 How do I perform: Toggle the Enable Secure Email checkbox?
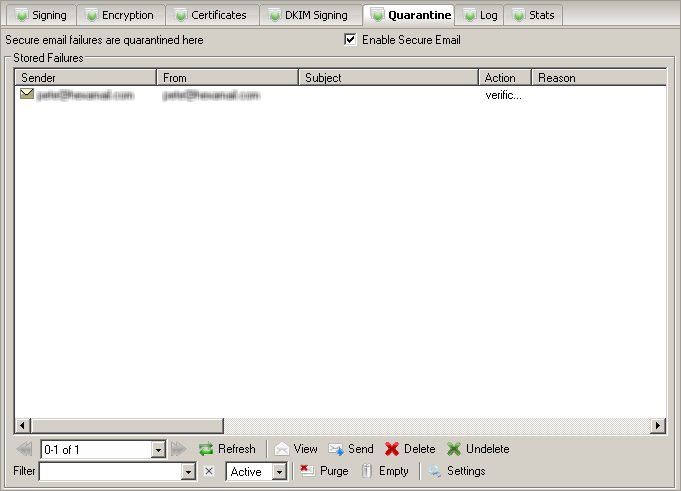coord(350,40)
